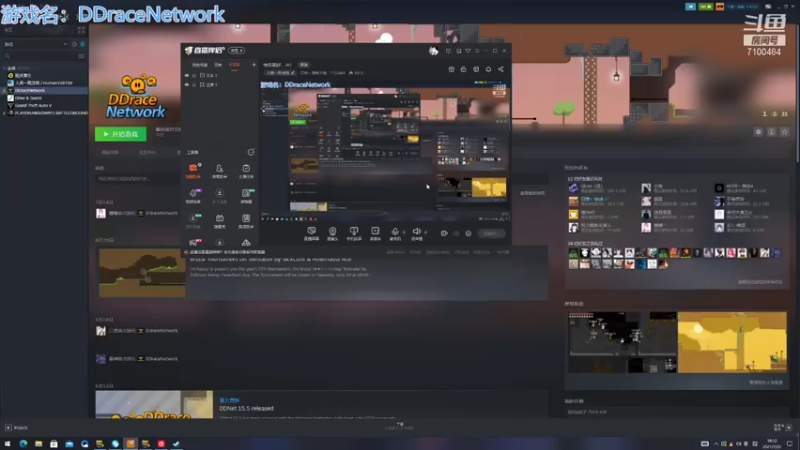Toggle visibility eye of second source in streaming app

[187, 85]
